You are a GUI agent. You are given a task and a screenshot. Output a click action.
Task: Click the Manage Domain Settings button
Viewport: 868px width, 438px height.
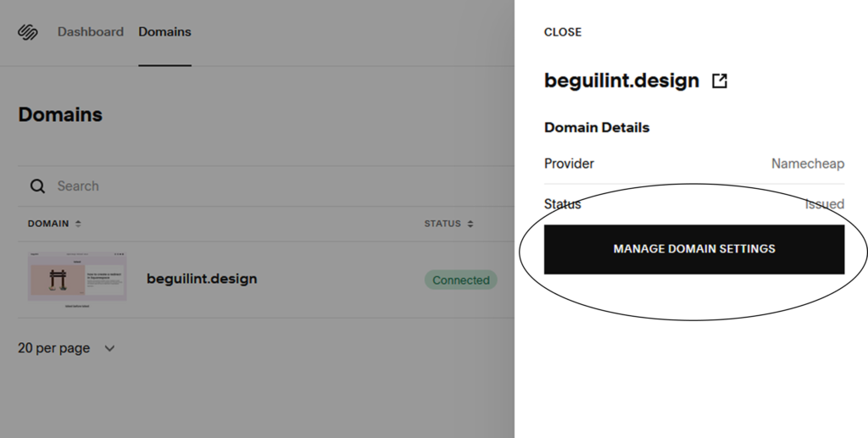click(694, 249)
